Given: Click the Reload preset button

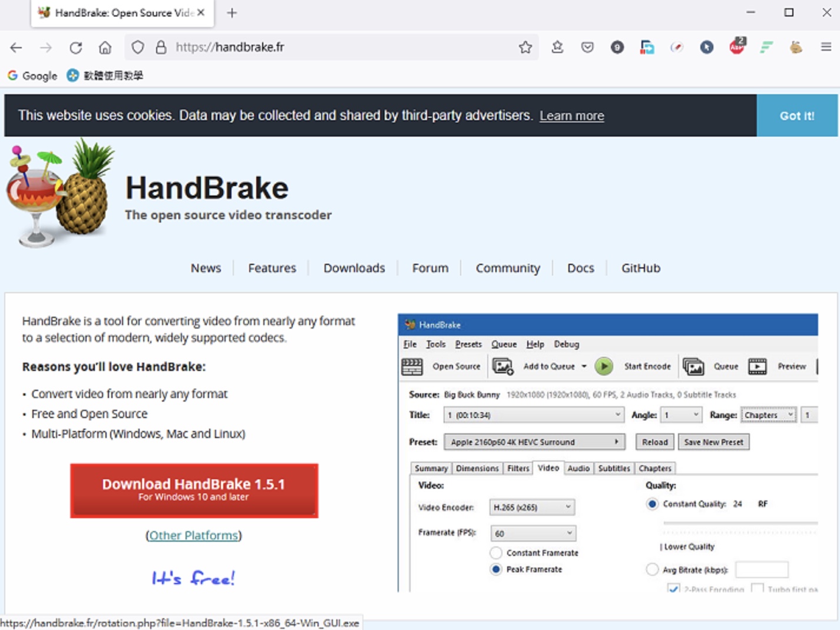Looking at the screenshot, I should 654,442.
